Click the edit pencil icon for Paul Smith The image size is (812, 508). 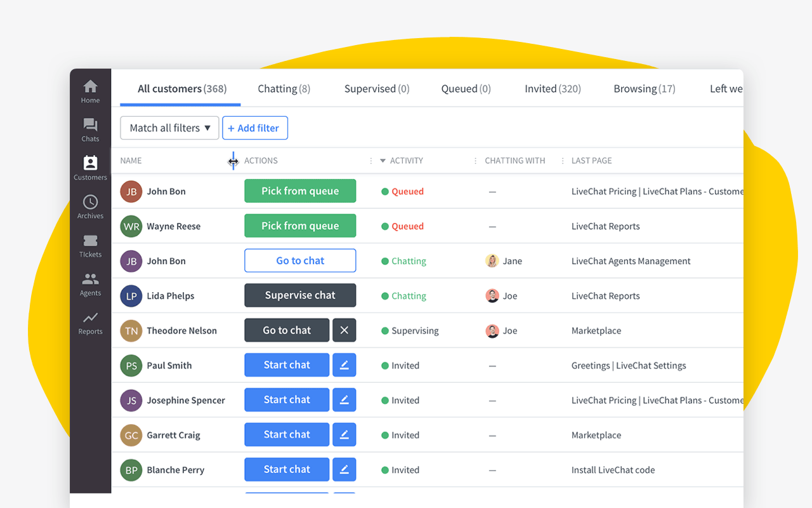tap(344, 365)
